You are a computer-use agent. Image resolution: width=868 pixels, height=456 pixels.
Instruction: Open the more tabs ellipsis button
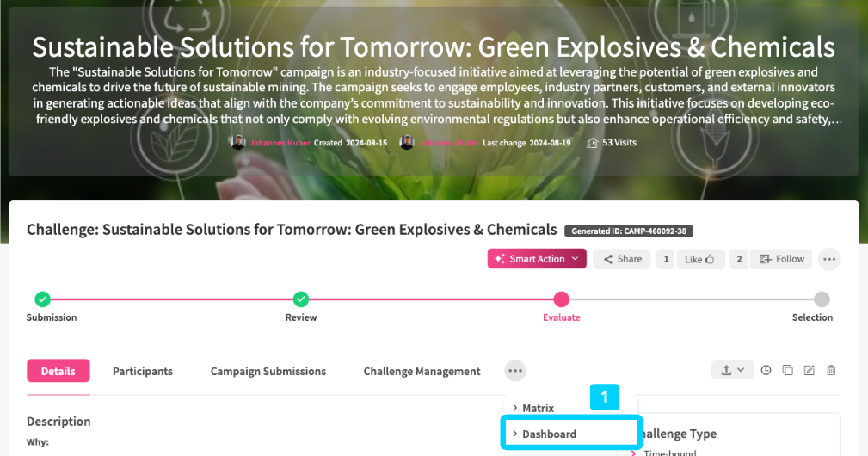tap(515, 371)
